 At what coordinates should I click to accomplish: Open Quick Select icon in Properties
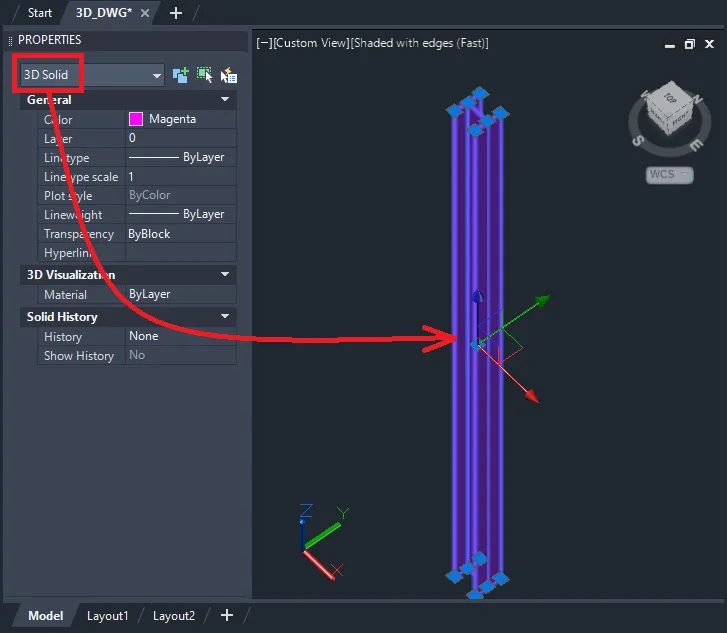[x=229, y=75]
